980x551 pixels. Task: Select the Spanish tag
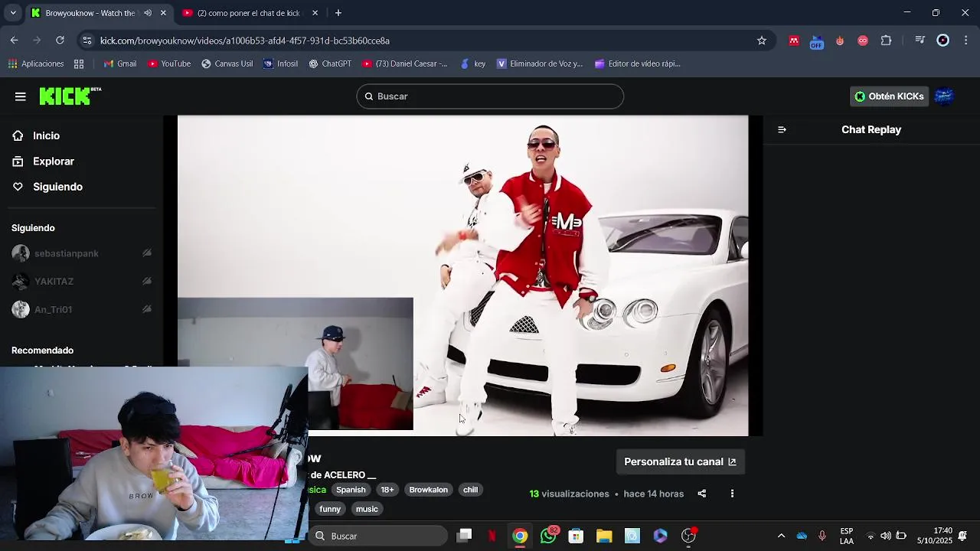click(351, 490)
